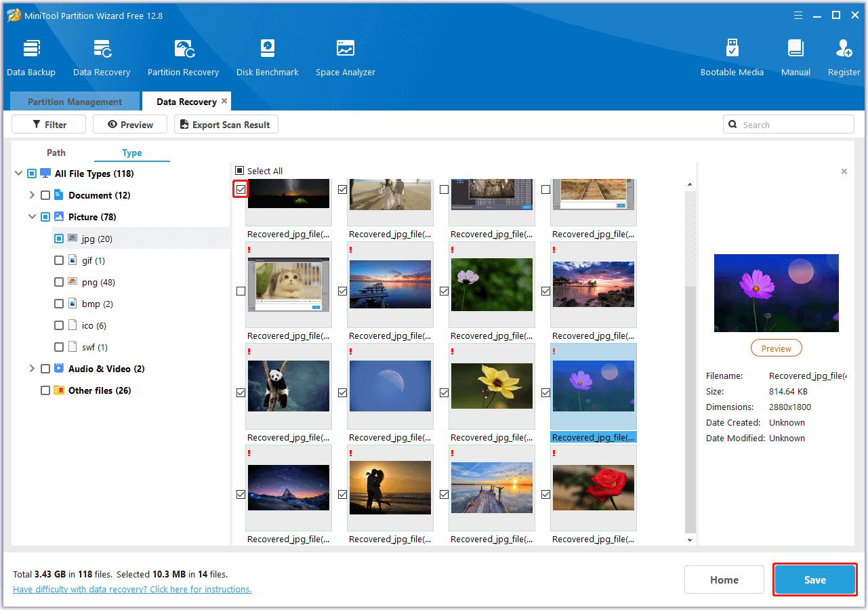Check the bmp (2) checkbox
868x610 pixels.
(x=59, y=304)
